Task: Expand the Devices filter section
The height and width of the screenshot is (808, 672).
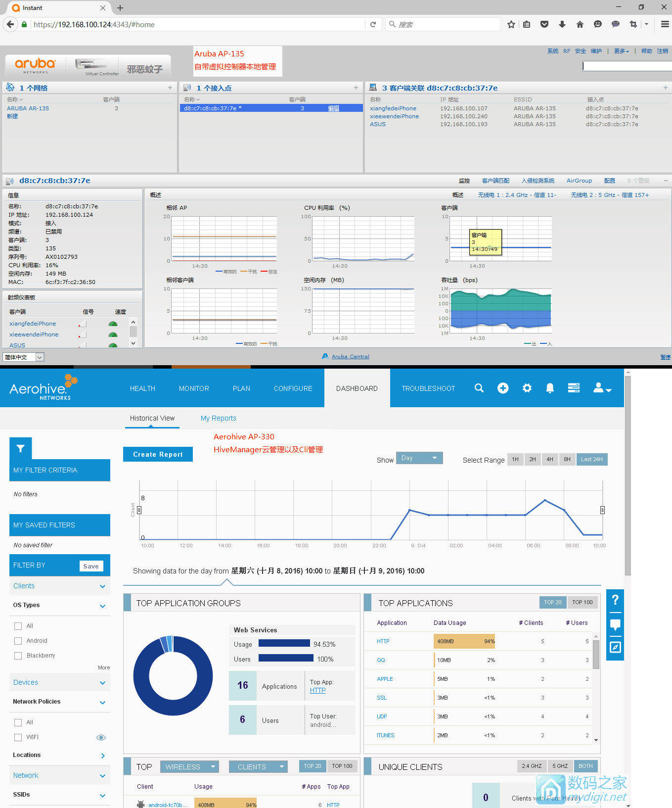Action: (60, 682)
